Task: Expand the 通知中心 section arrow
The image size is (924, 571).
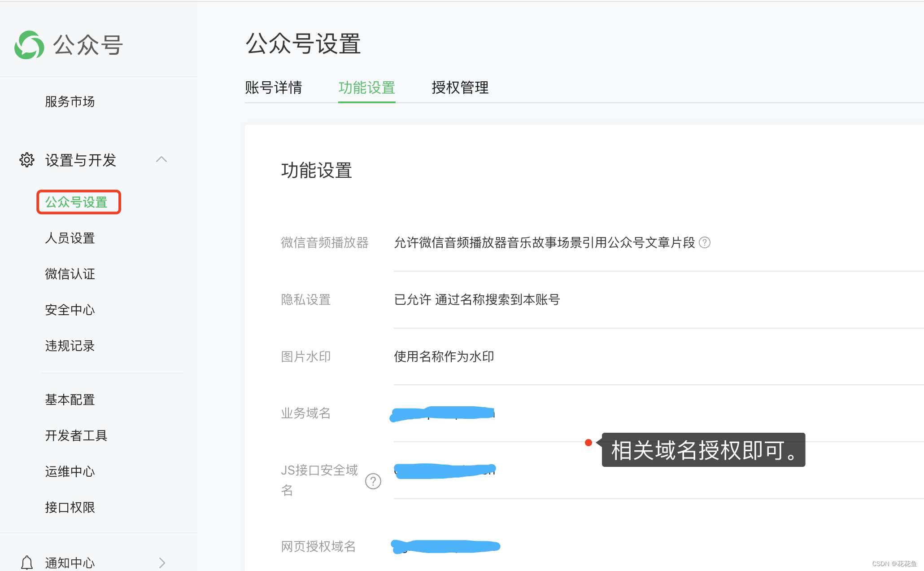Action: click(162, 562)
